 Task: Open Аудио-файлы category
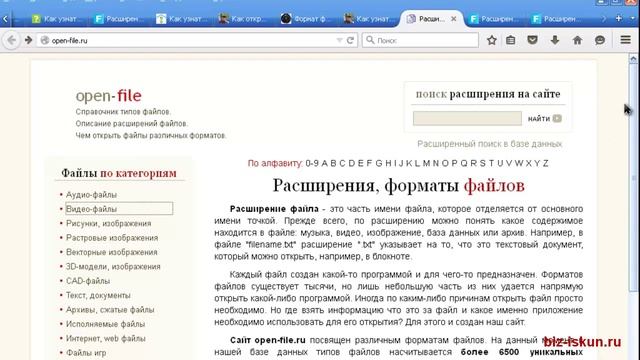coord(91,195)
